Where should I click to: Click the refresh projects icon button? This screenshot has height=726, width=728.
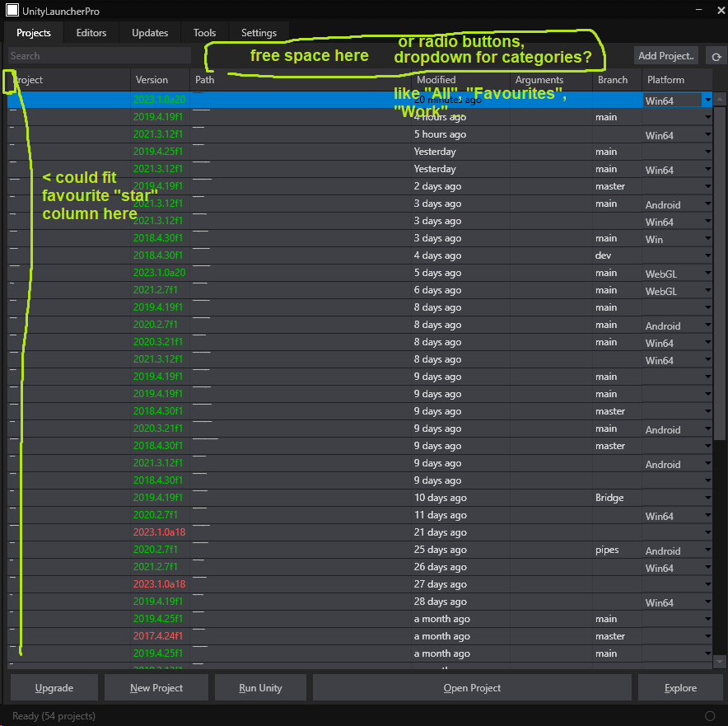[716, 56]
